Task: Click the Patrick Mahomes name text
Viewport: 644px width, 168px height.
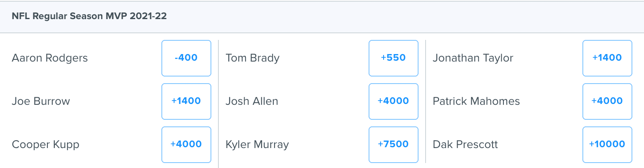Action: (x=476, y=101)
